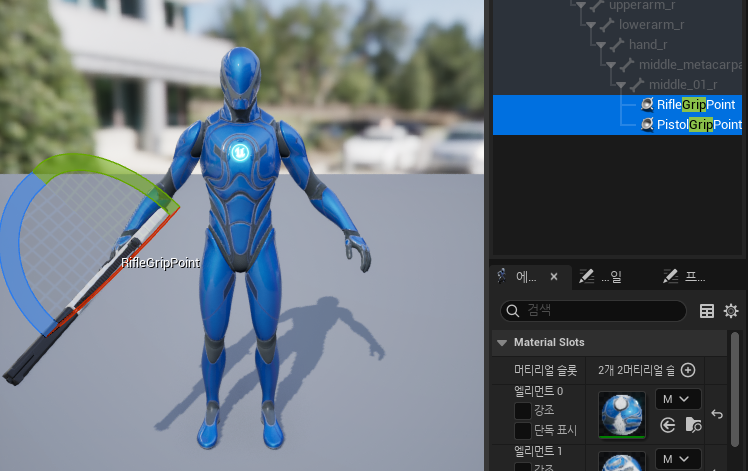Image resolution: width=748 pixels, height=471 pixels.
Task: Click the bone icon next to hand_r
Action: (x=617, y=45)
